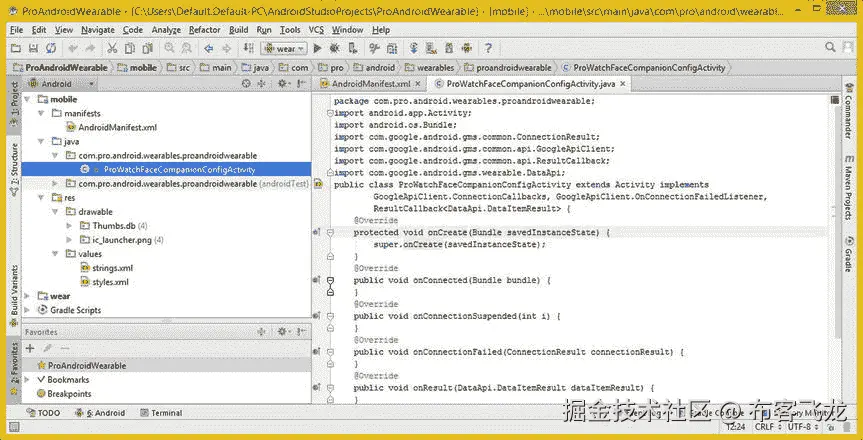Click the Attach debugger to process icon
The height and width of the screenshot is (440, 863).
(353, 48)
